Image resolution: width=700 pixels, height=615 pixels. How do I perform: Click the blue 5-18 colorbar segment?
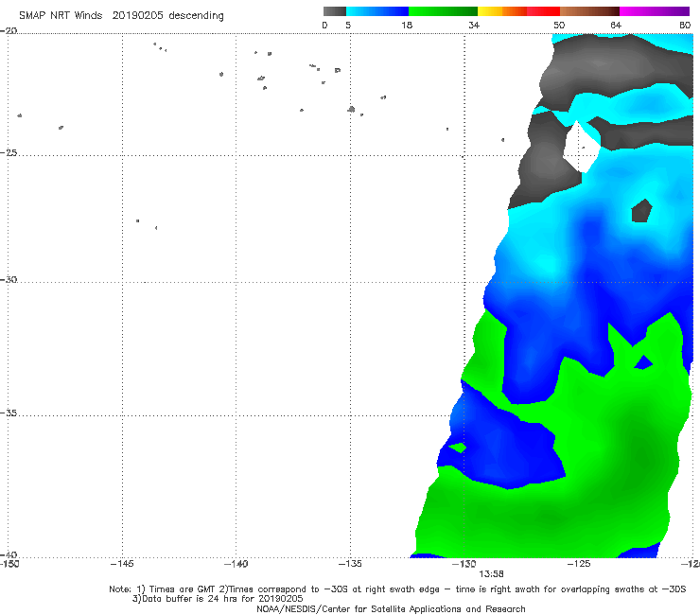pos(377,11)
